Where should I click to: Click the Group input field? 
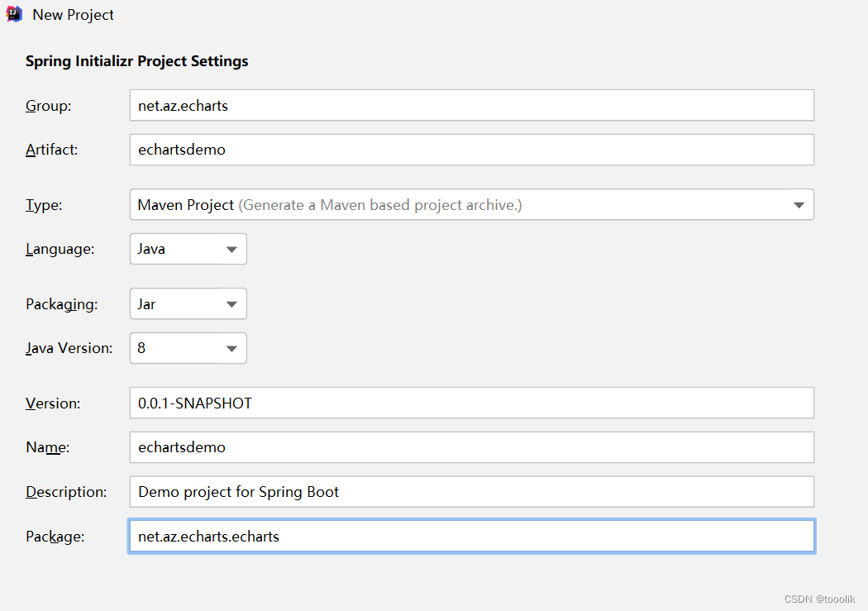coord(471,106)
